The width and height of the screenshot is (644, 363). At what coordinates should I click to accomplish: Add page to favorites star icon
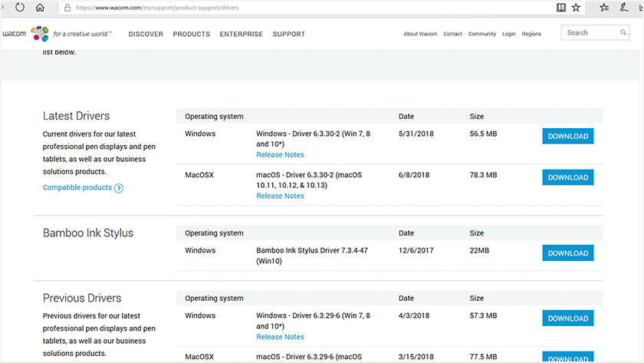[x=577, y=8]
